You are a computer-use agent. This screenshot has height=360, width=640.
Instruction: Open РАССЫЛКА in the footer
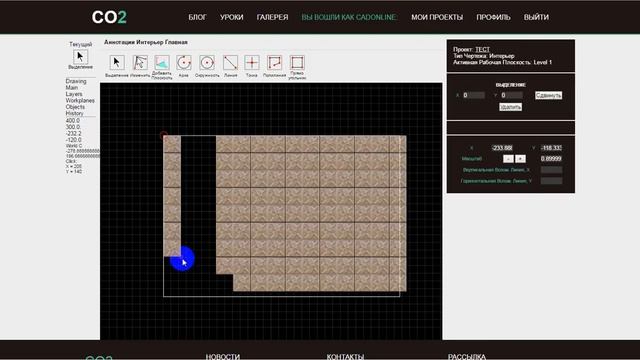tap(467, 357)
